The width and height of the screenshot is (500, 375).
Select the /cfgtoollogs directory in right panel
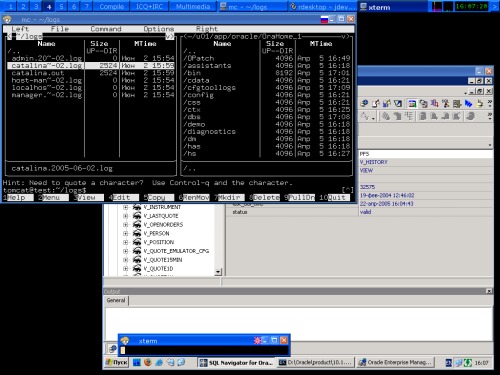coord(209,88)
